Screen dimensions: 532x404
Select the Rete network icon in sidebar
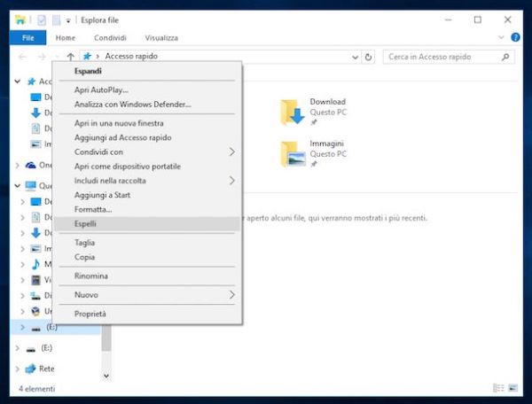[x=30, y=369]
